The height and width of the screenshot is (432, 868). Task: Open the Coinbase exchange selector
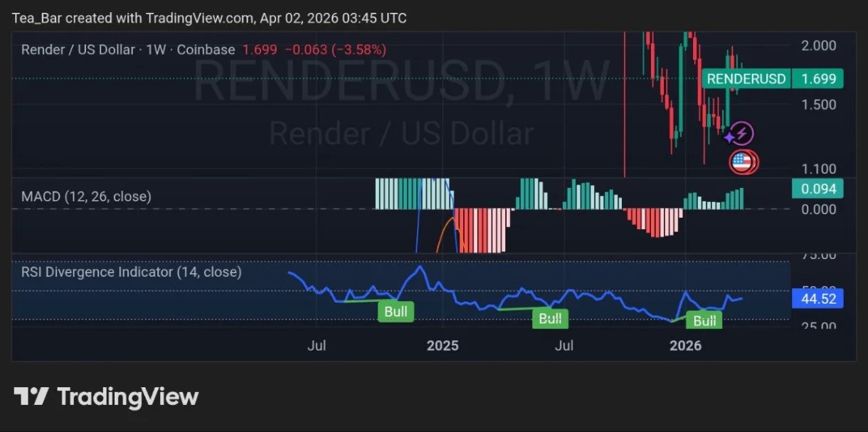pos(206,50)
